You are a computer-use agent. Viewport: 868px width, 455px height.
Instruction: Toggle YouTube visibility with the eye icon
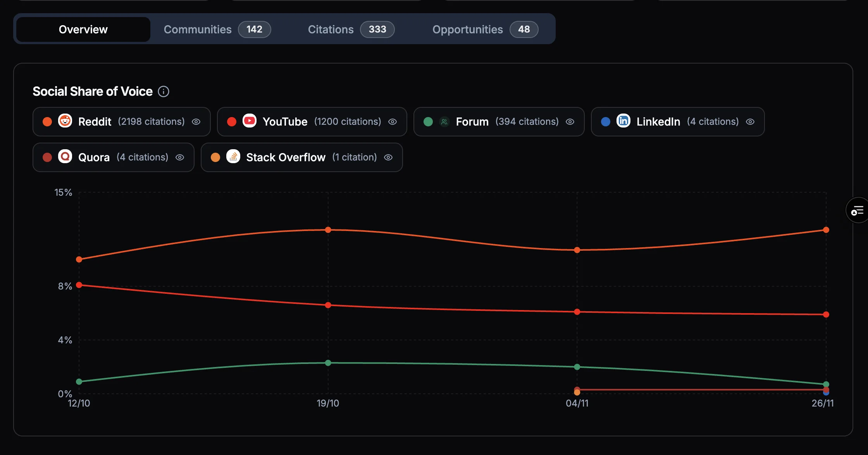(x=393, y=121)
